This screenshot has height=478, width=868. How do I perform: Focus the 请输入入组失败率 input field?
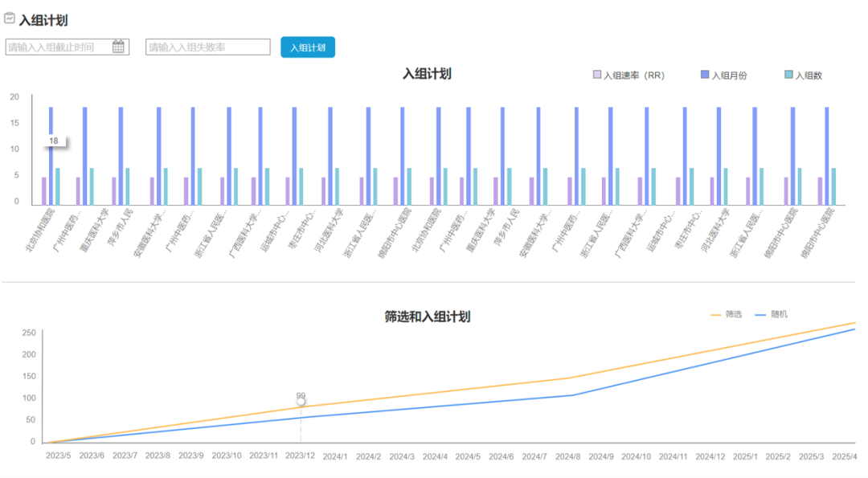[x=207, y=47]
